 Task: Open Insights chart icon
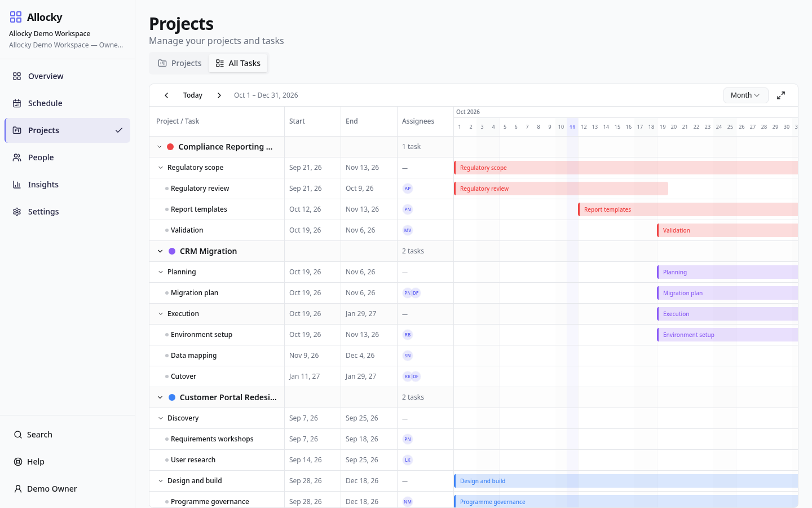17,185
